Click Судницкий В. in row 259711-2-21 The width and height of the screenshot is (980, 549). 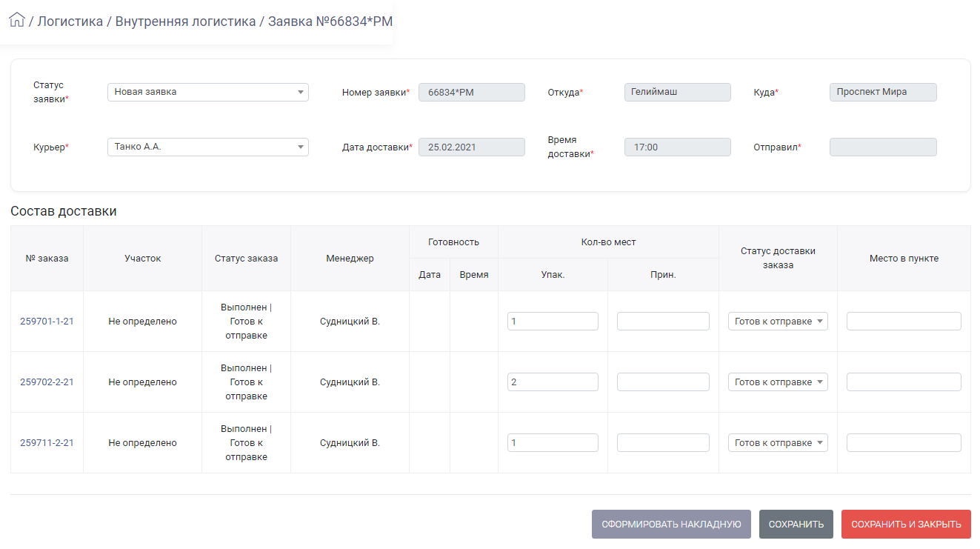(350, 443)
